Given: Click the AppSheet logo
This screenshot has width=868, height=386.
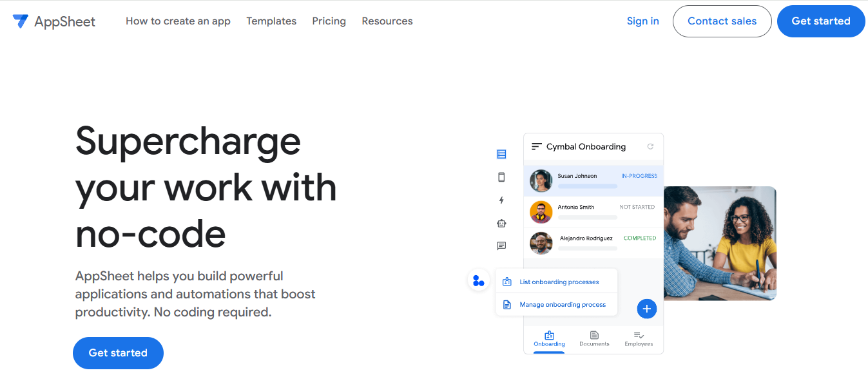Looking at the screenshot, I should click(x=54, y=21).
